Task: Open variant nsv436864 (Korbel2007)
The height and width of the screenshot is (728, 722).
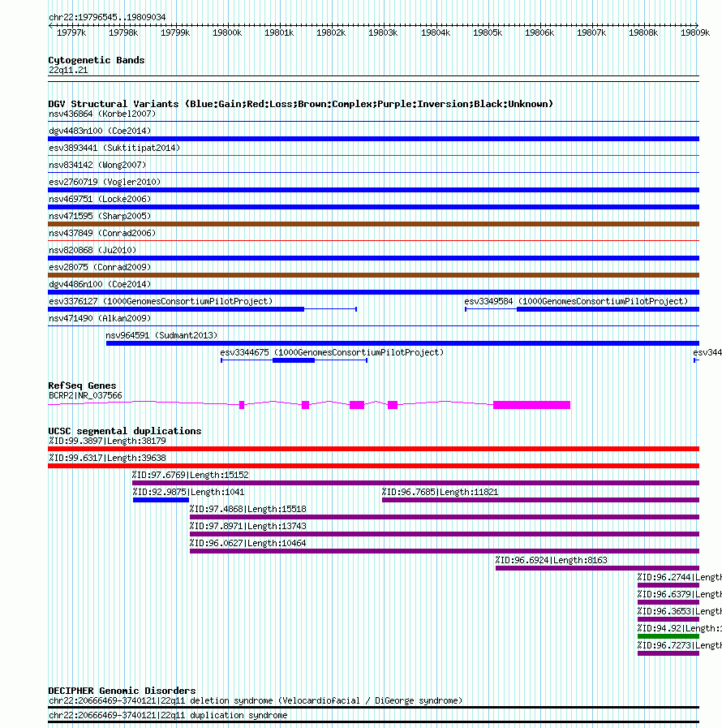Action: pyautogui.click(x=102, y=114)
